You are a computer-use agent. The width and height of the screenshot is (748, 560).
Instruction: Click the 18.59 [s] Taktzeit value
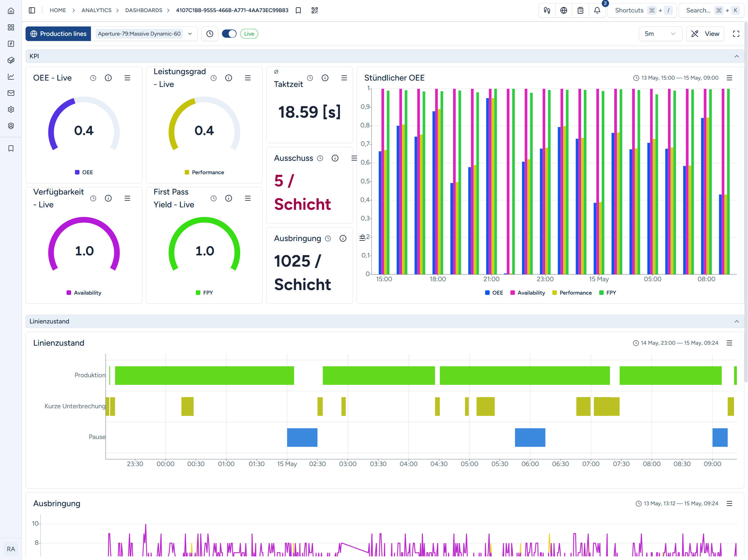click(309, 112)
